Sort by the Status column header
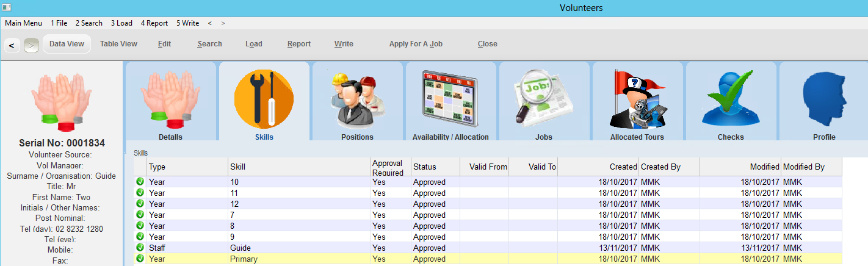The image size is (868, 266). [x=435, y=167]
